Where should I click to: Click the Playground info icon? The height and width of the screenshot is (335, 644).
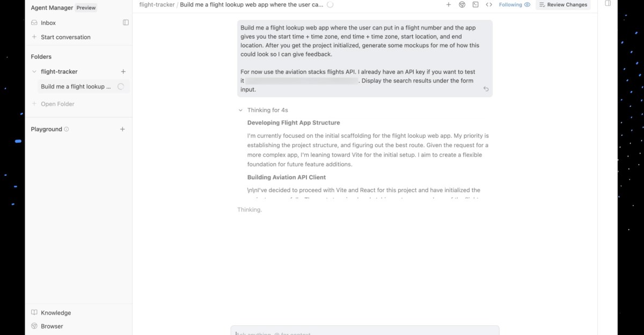pos(67,129)
